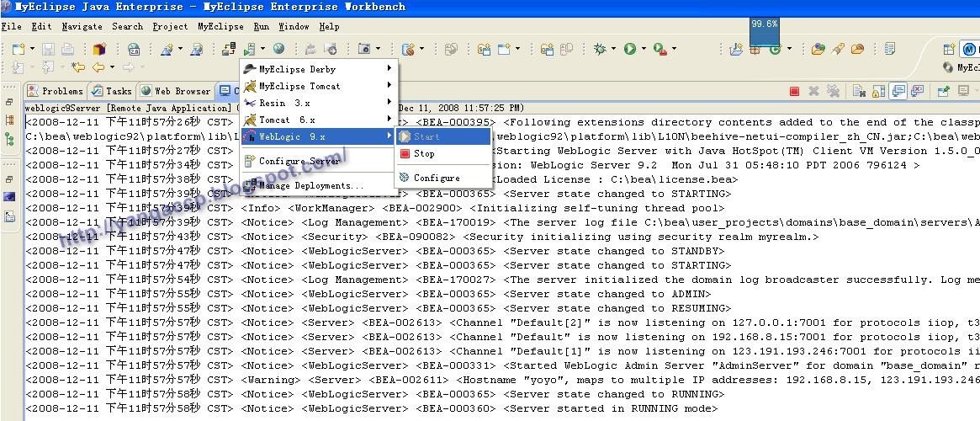Open the MyEclipse menu

(220, 26)
